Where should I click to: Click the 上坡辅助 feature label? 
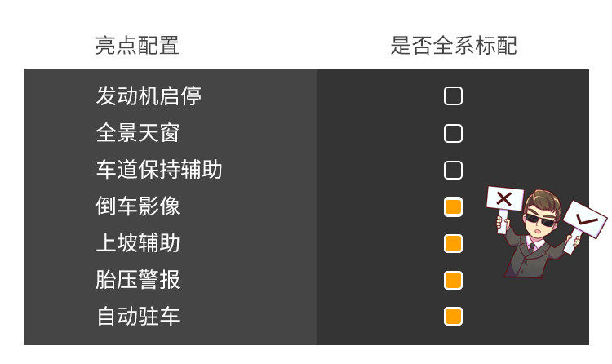pos(137,243)
